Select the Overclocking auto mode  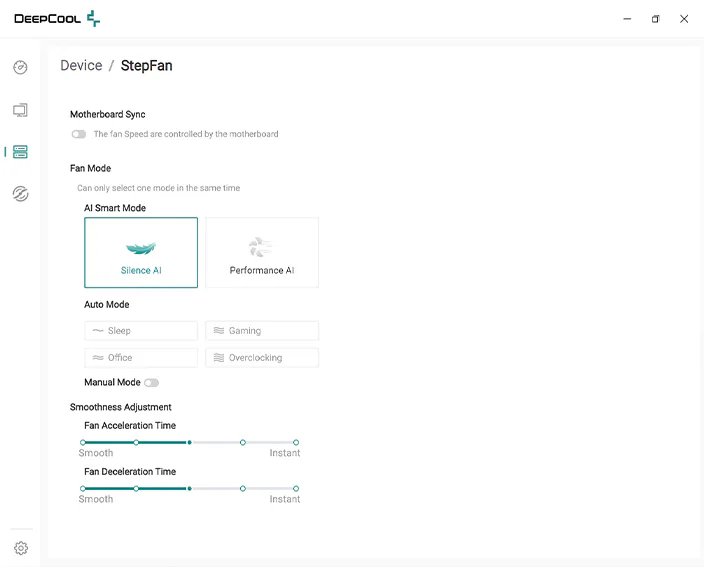(262, 358)
